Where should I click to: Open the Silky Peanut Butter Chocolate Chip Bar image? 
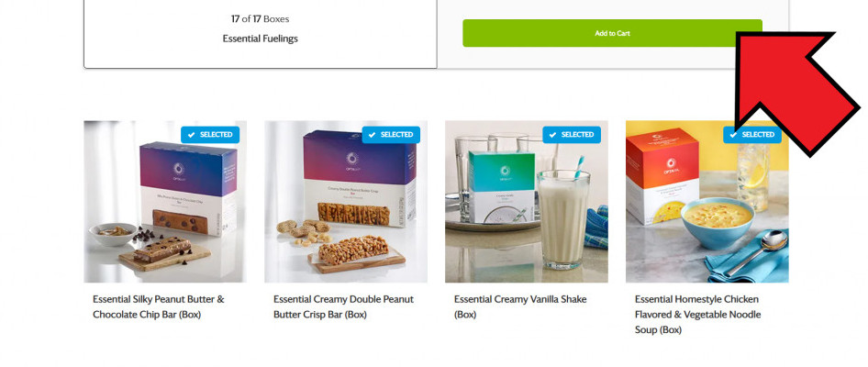click(165, 202)
